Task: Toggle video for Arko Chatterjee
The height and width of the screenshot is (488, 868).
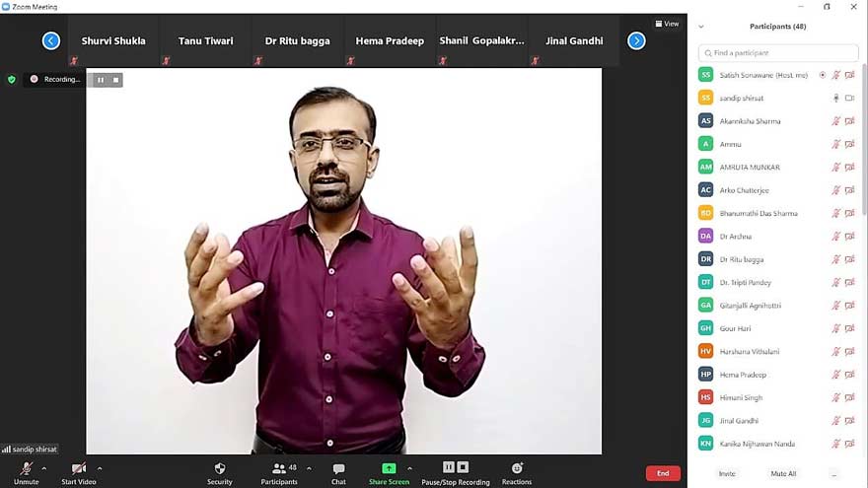Action: (x=849, y=190)
